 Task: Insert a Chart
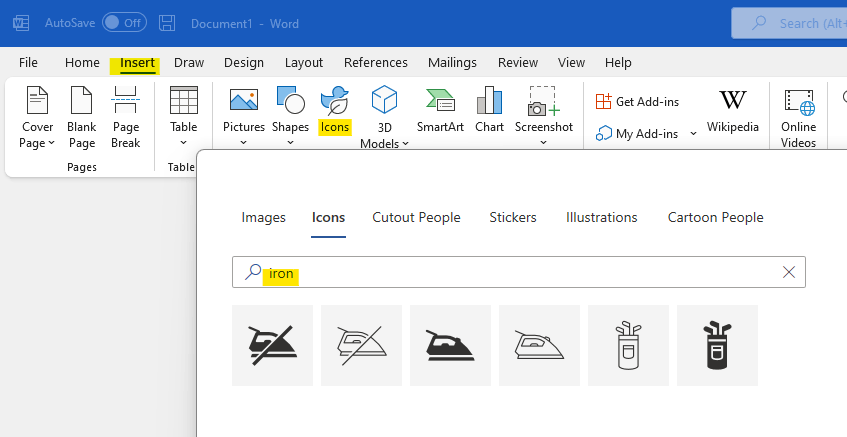(x=489, y=111)
